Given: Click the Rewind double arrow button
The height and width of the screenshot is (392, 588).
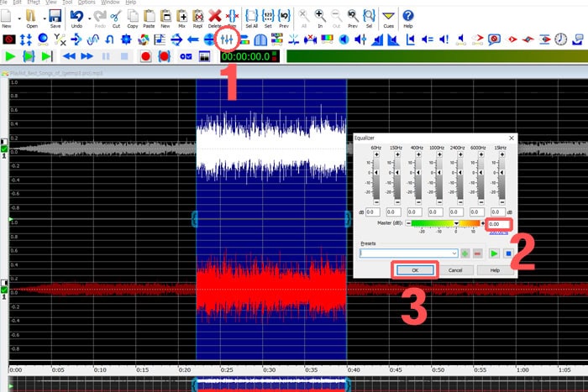Looking at the screenshot, I should tap(69, 56).
